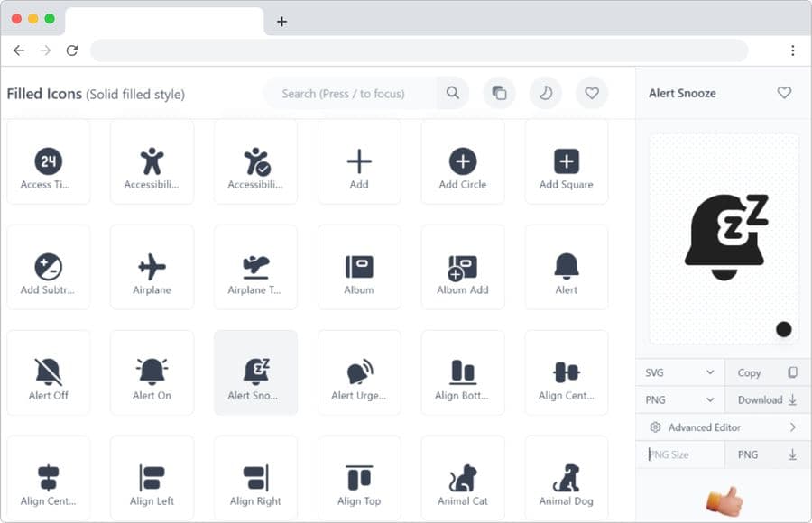Open the PNG format dropdown
The height and width of the screenshot is (523, 812).
tap(679, 399)
